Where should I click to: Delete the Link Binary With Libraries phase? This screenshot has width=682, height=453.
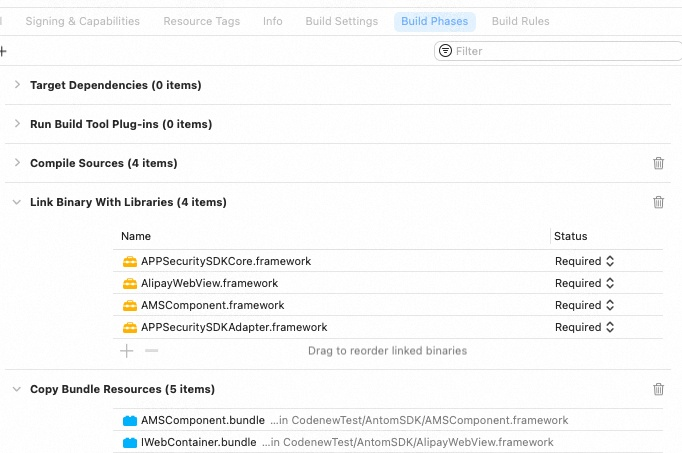tap(658, 202)
